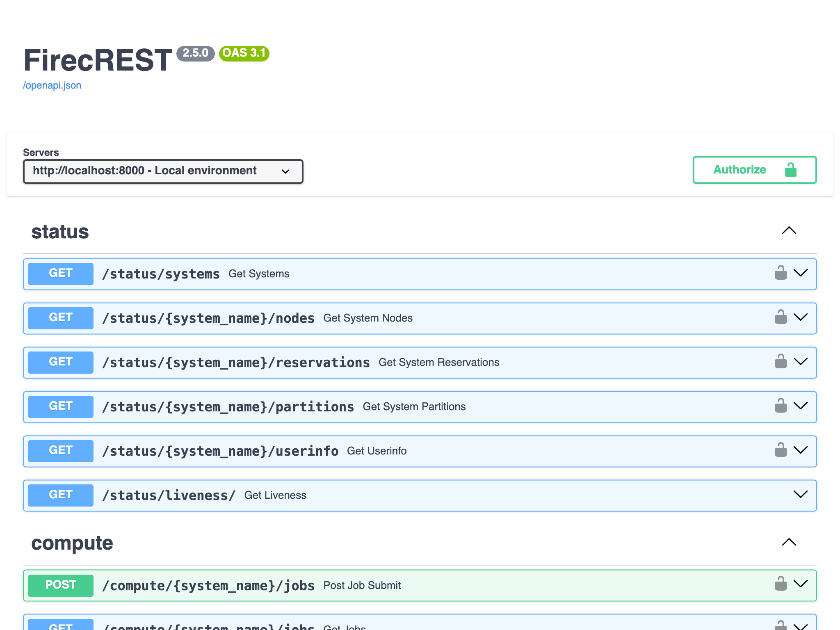Click GET badge for partitions endpoint
The image size is (840, 630).
pos(61,406)
